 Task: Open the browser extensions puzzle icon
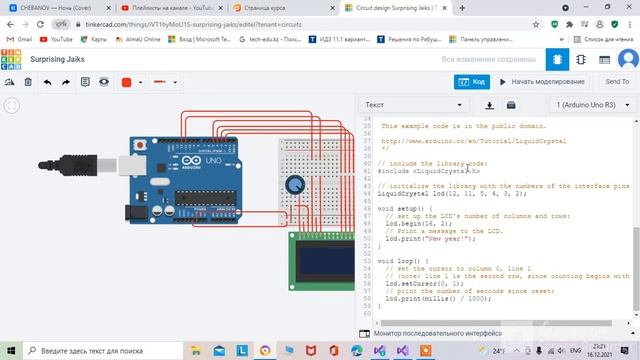569,24
